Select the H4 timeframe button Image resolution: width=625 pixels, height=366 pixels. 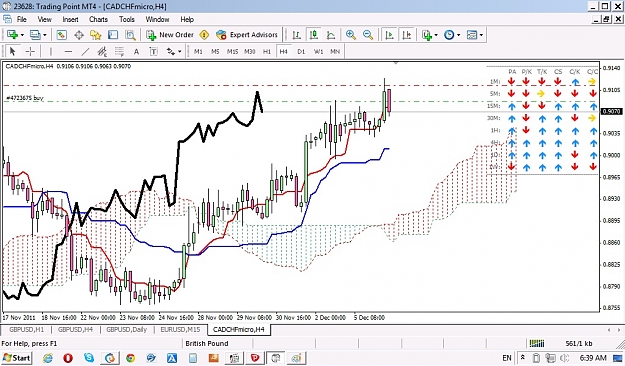coord(283,51)
